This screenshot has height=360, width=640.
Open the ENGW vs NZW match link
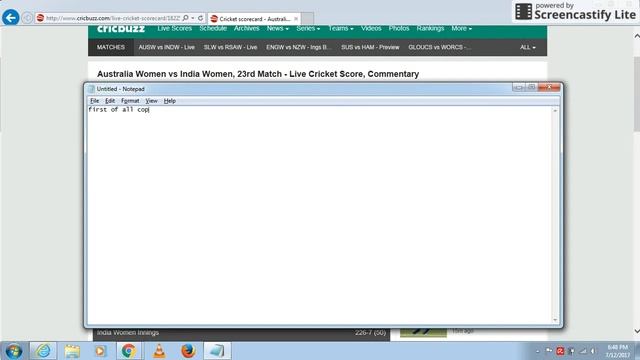pos(299,47)
